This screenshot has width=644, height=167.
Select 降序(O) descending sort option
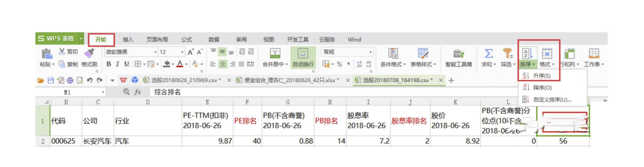542,88
